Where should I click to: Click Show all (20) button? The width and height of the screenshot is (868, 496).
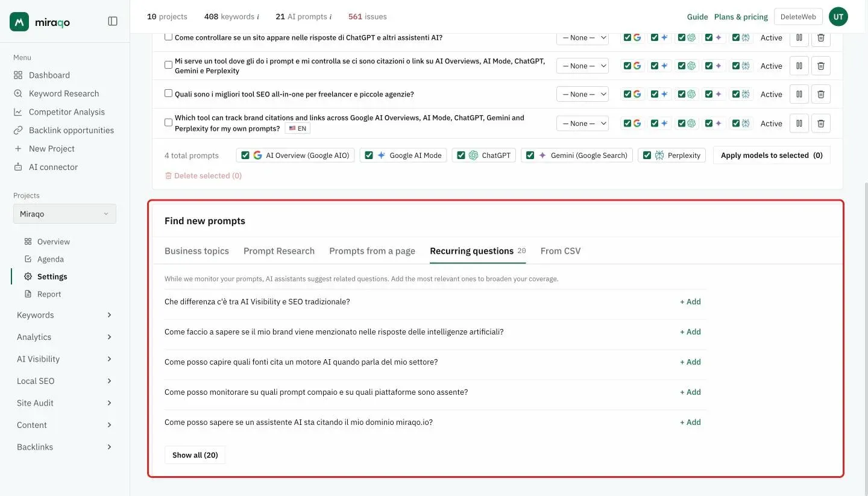(195, 455)
